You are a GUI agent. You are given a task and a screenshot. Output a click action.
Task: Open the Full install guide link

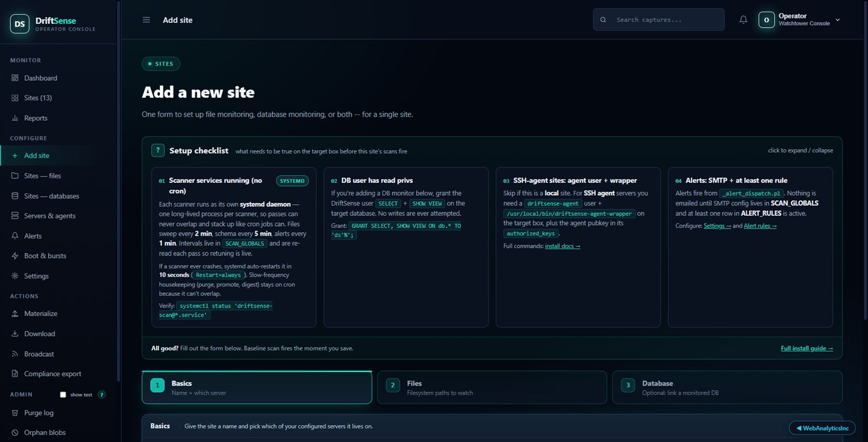click(x=807, y=348)
